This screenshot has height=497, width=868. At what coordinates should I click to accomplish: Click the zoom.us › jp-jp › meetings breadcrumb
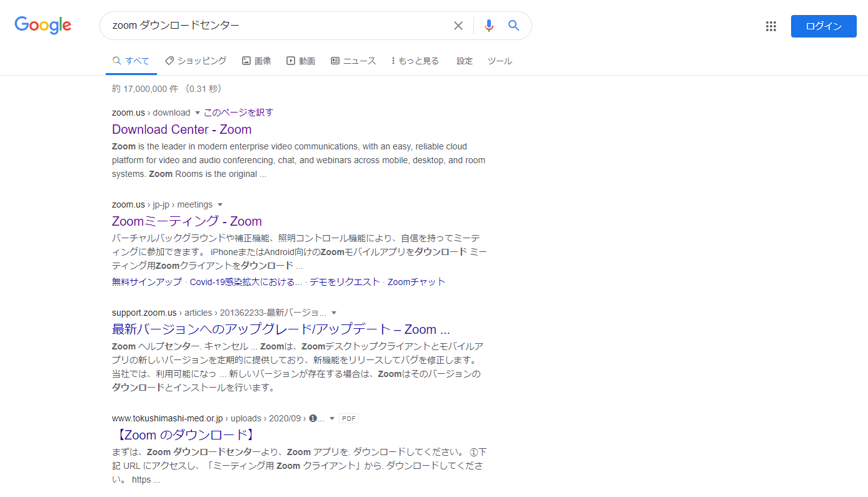(162, 204)
